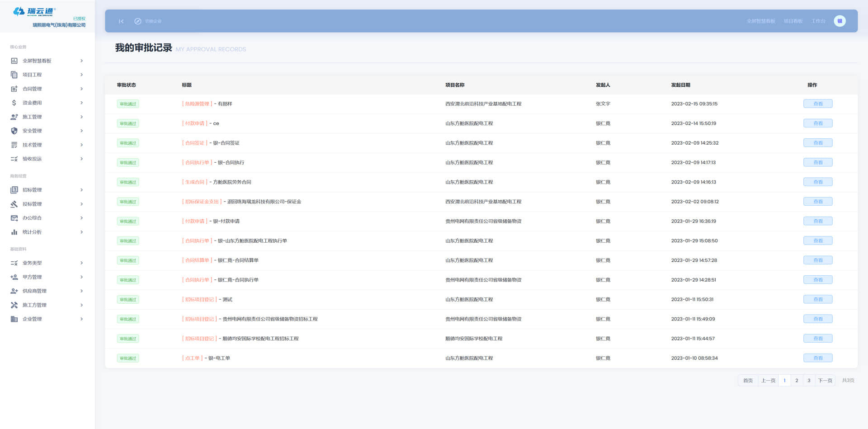Click the 资金费用 dollar icon
Screen dimensions: 868x429
click(14, 103)
